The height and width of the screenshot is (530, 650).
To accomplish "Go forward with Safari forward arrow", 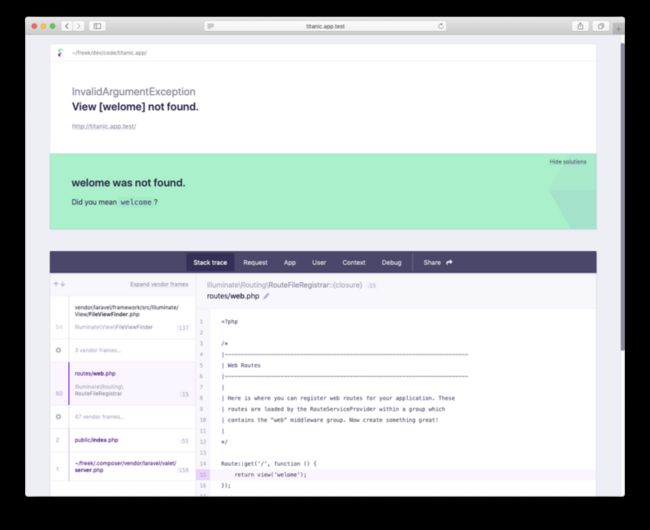I will click(78, 26).
